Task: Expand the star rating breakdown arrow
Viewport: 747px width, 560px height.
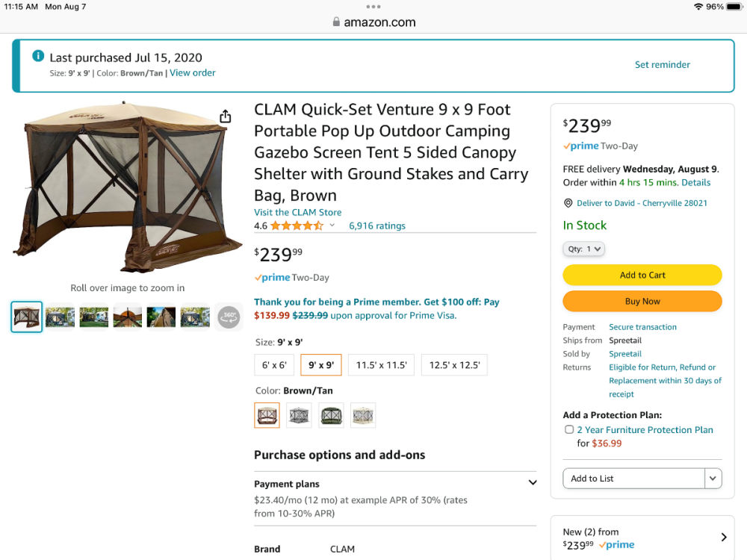Action: (332, 225)
